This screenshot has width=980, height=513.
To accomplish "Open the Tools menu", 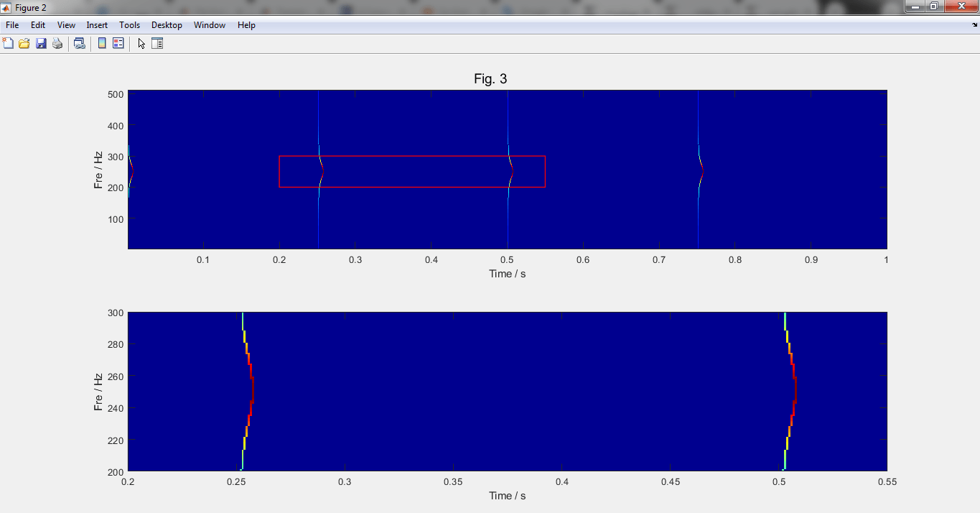I will [x=130, y=25].
